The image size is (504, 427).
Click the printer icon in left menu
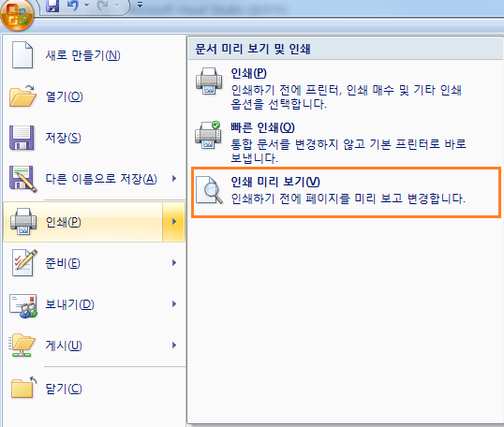tap(23, 221)
